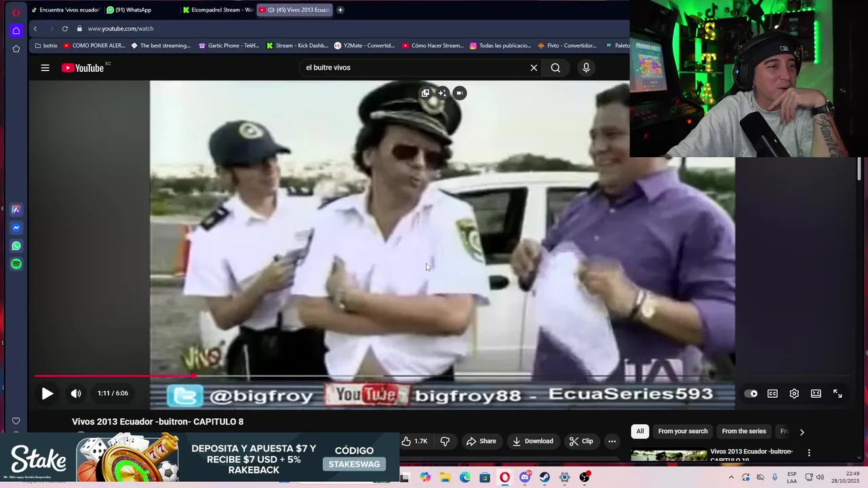Open the suggested video thumbnail
Image resolution: width=868 pixels, height=488 pixels.
pos(669,455)
